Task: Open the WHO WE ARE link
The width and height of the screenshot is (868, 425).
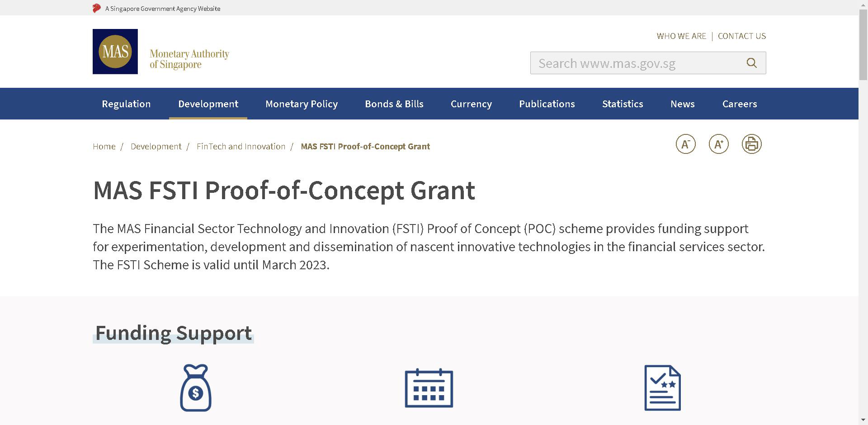Action: (681, 36)
